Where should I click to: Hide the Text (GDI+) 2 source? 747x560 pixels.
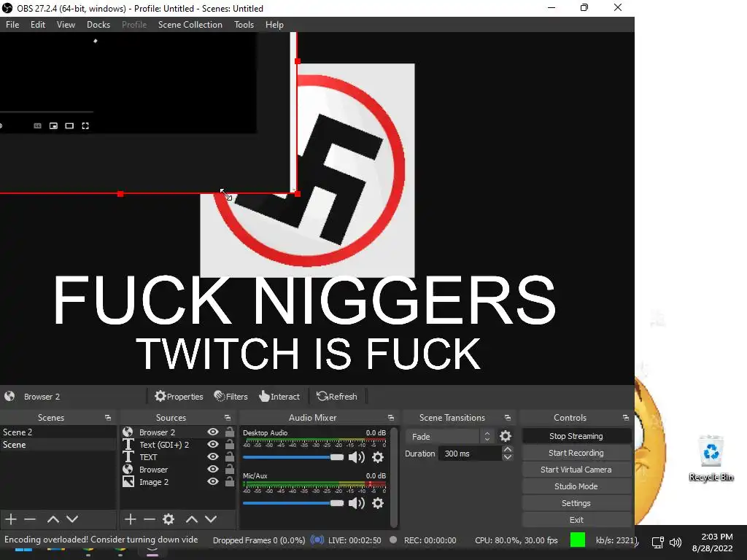[213, 444]
